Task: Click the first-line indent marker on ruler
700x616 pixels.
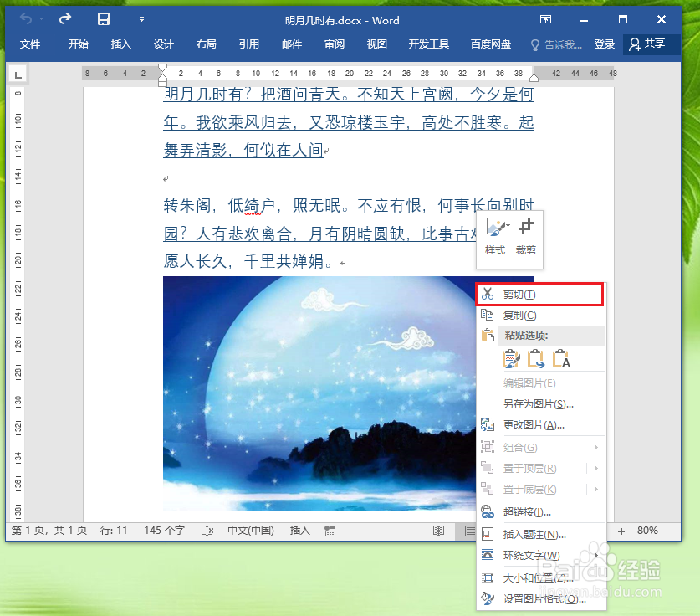Action: coord(162,68)
